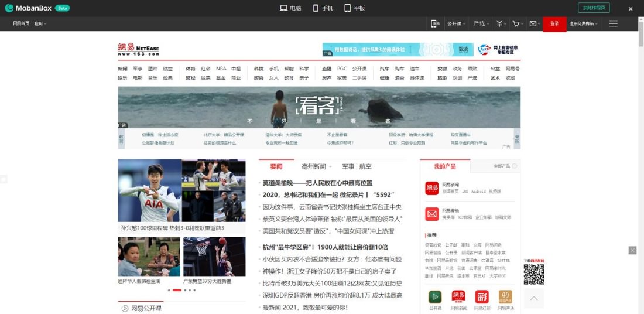Click the 网易红彩 app icon
The width and height of the screenshot is (644, 314).
coord(482,297)
